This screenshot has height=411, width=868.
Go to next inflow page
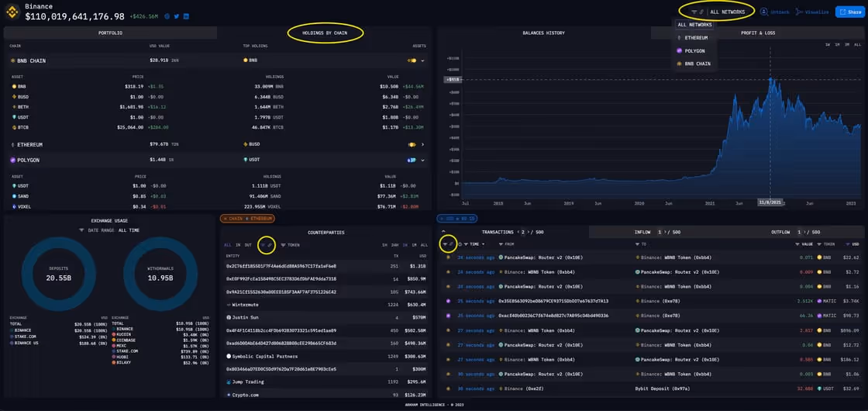665,232
